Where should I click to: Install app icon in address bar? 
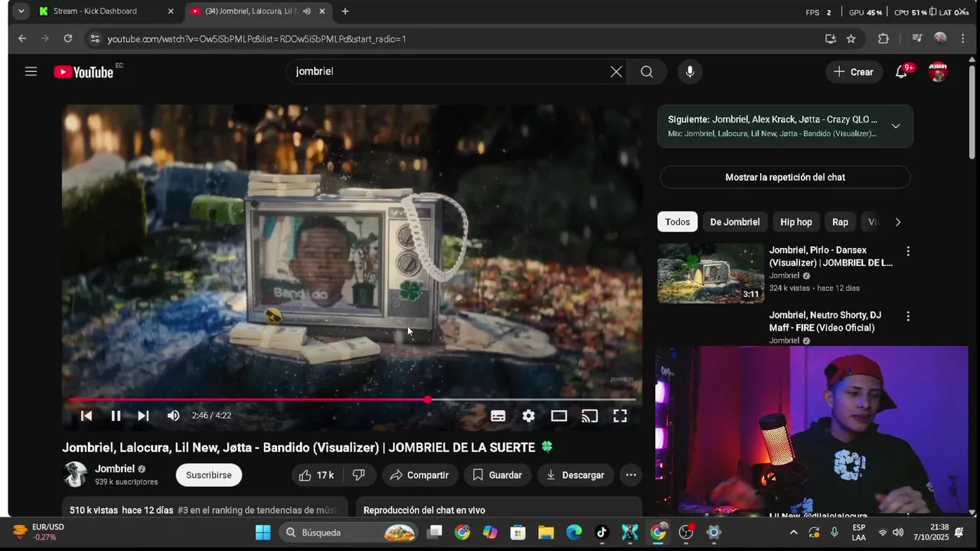click(x=830, y=38)
